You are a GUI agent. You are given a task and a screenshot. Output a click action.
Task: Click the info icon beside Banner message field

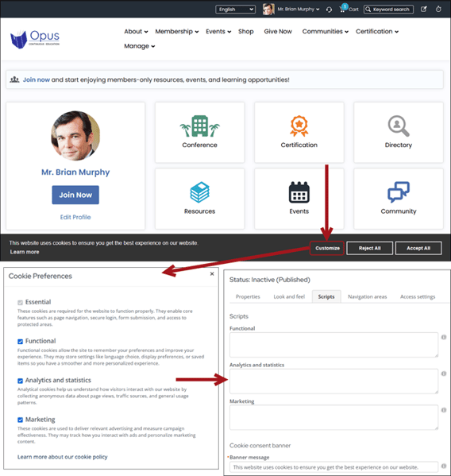[443, 466]
